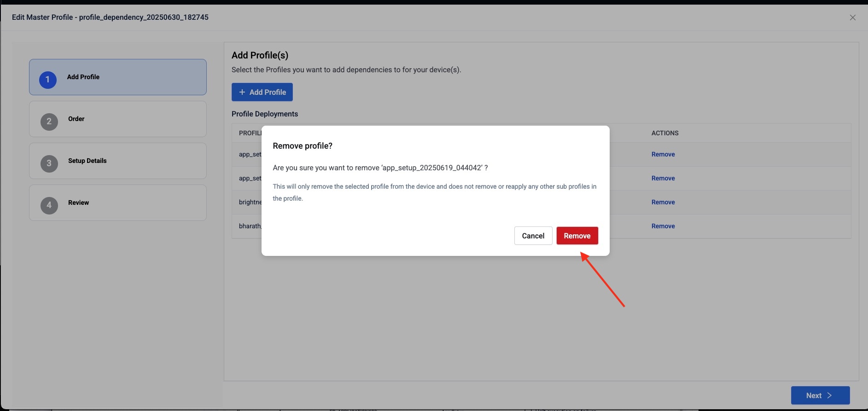The image size is (868, 411).
Task: Close the Edit Master Profile window
Action: click(x=852, y=17)
